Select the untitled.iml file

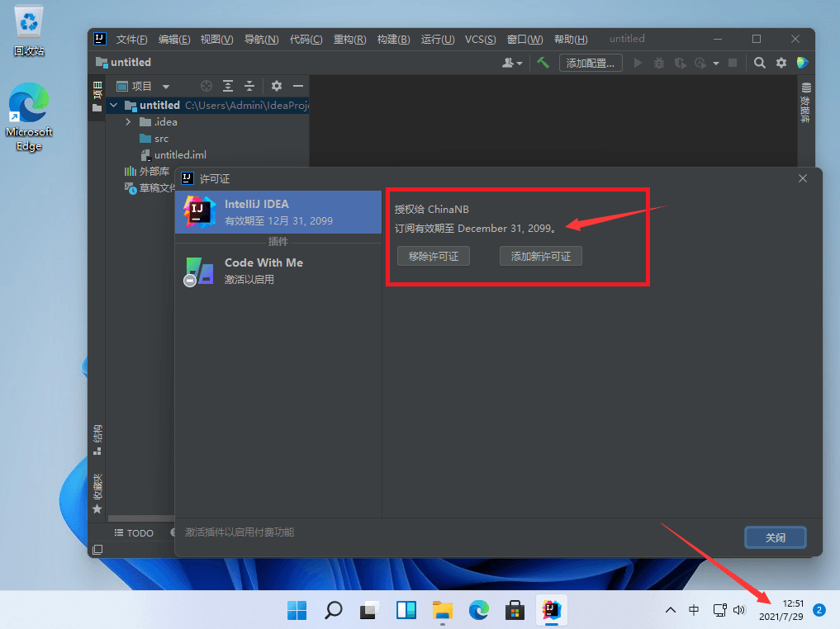point(173,155)
